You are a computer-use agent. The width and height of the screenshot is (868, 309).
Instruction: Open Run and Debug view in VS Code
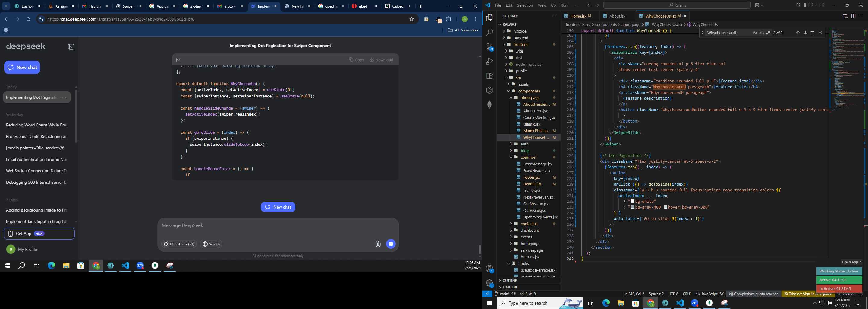pyautogui.click(x=489, y=61)
